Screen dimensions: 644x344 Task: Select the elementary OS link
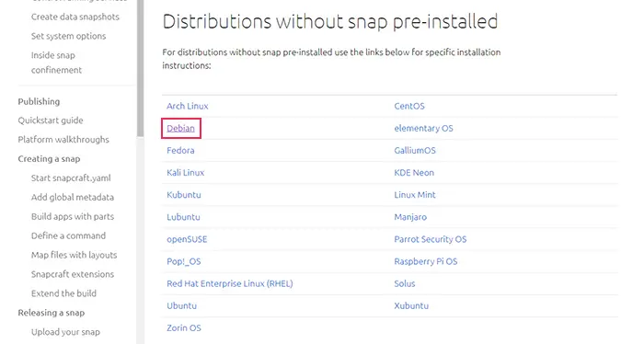(423, 128)
